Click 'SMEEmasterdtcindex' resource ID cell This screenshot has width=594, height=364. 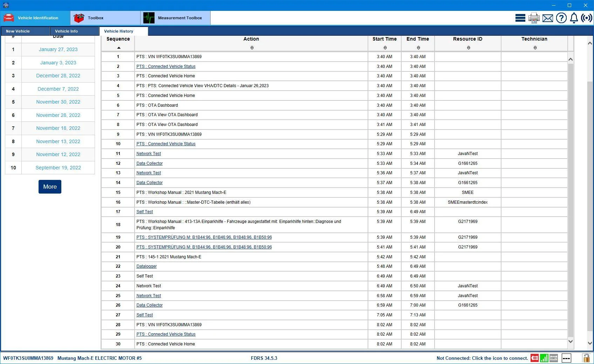point(467,202)
